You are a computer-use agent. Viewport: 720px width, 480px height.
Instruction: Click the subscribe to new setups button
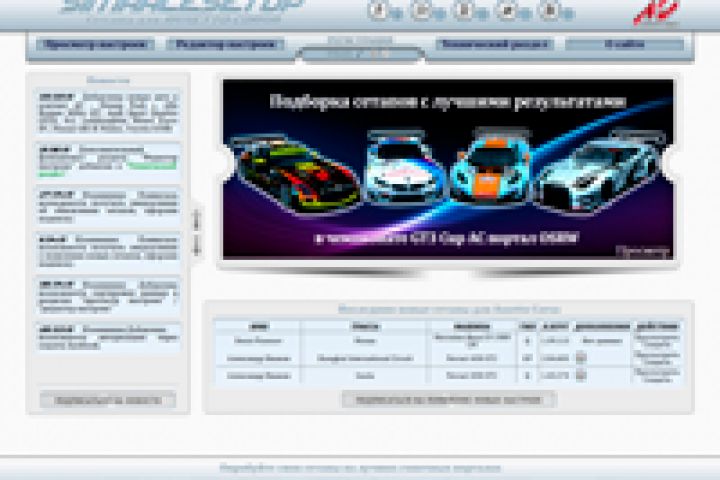tap(449, 400)
